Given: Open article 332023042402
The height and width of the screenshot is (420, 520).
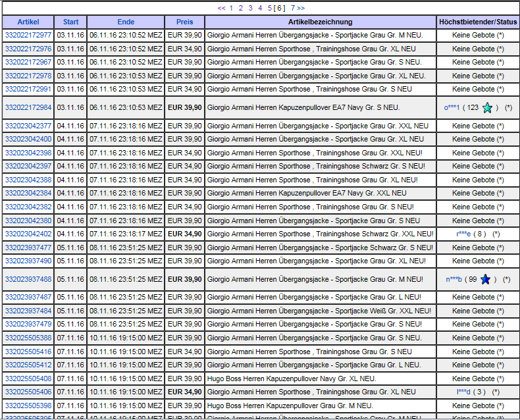Looking at the screenshot, I should click(28, 234).
